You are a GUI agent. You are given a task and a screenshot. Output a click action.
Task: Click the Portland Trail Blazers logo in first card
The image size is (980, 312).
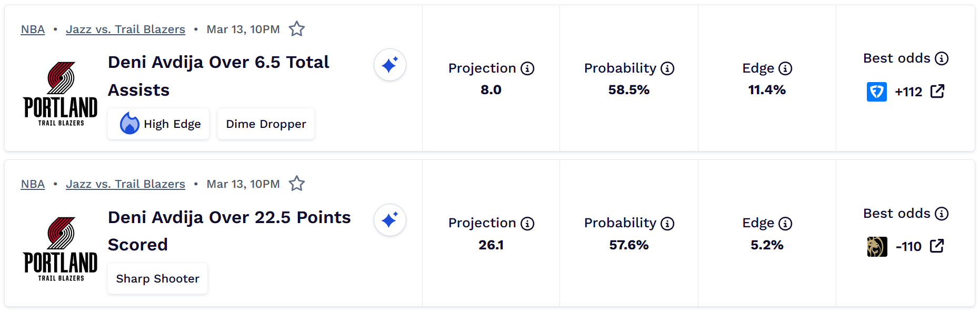click(x=61, y=94)
